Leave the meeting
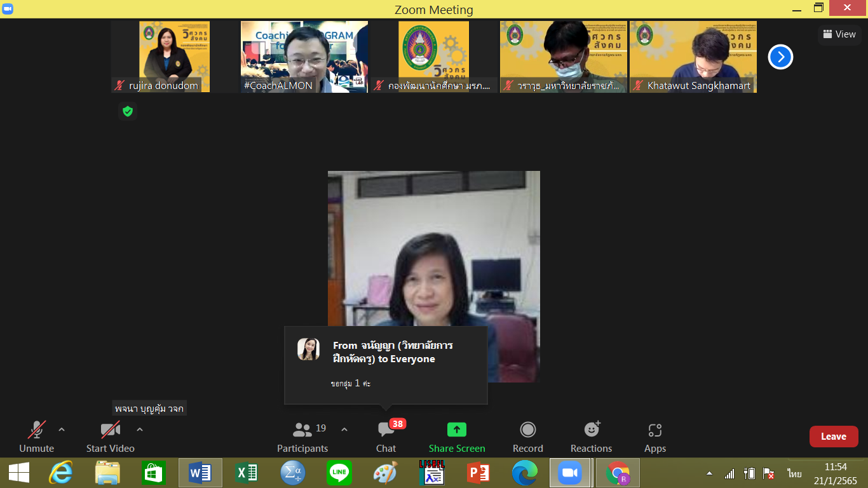This screenshot has width=868, height=488. [834, 437]
